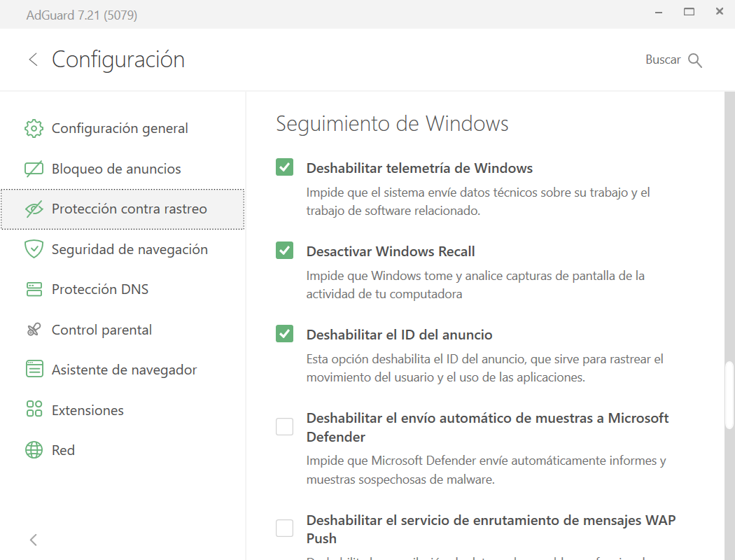Go to Red network settings
The image size is (735, 560).
tap(122, 450)
